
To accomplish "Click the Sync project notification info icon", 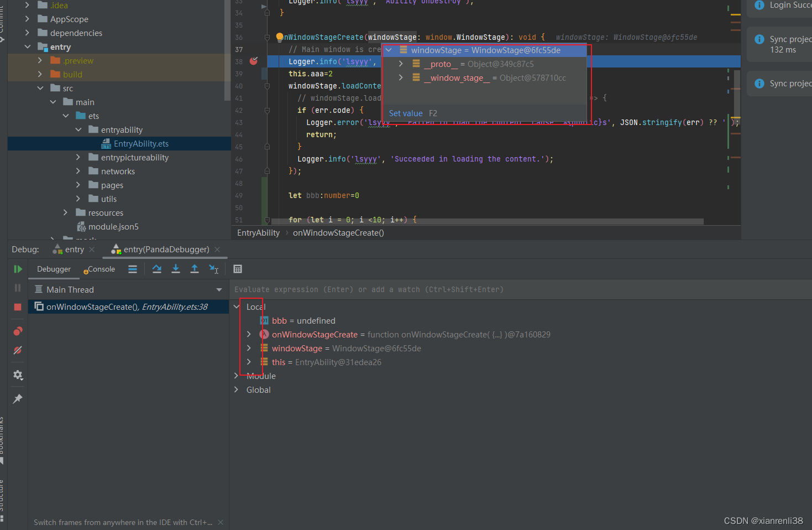I will point(759,39).
